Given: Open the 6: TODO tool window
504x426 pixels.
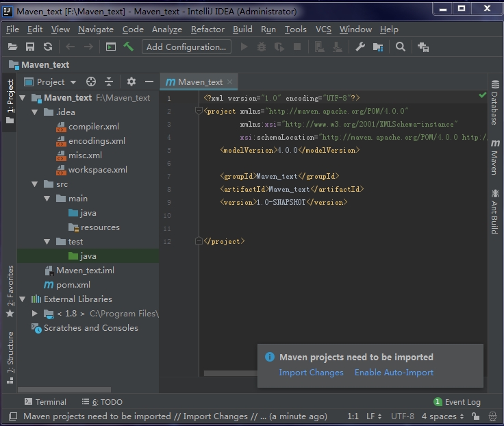Looking at the screenshot, I should pos(102,402).
